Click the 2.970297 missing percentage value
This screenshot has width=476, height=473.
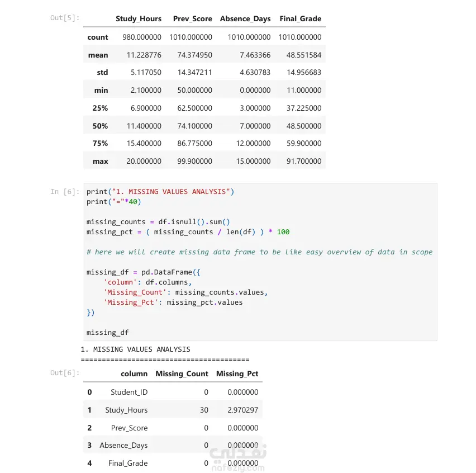(x=243, y=410)
